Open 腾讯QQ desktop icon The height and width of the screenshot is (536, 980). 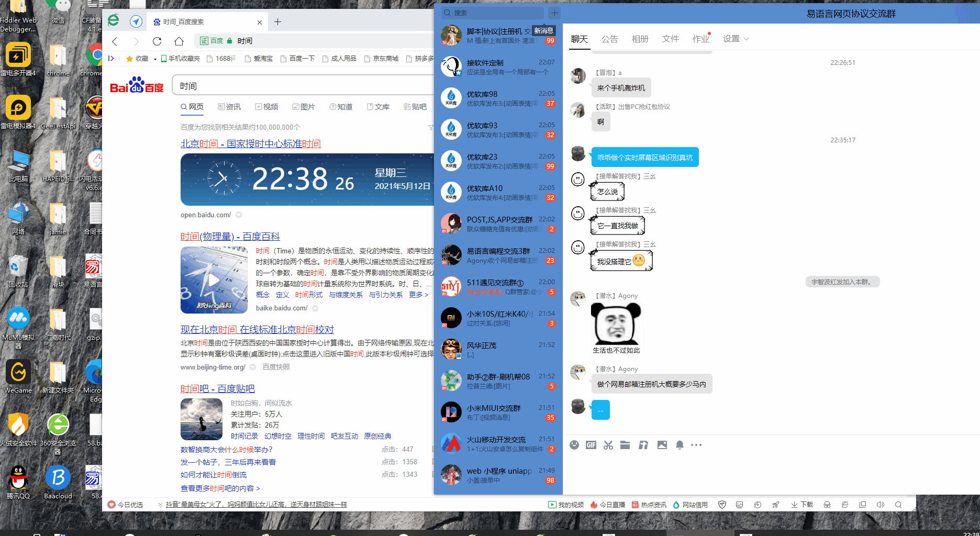coord(18,482)
